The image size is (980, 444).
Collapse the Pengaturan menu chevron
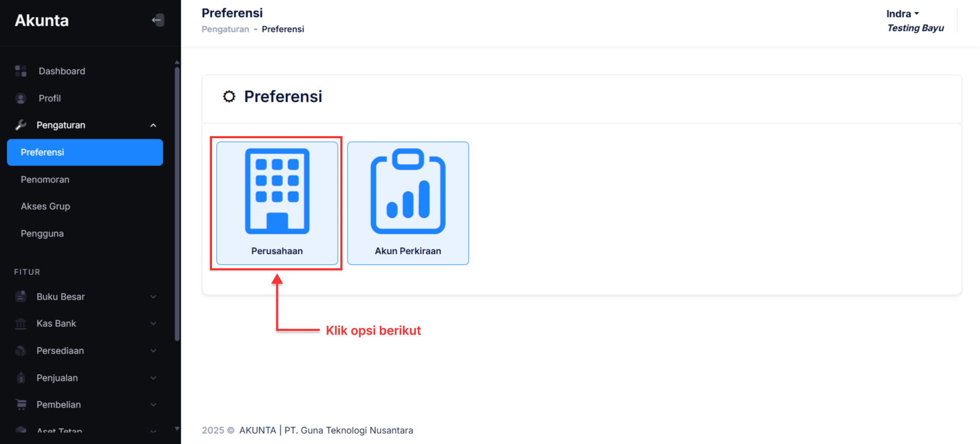click(153, 125)
